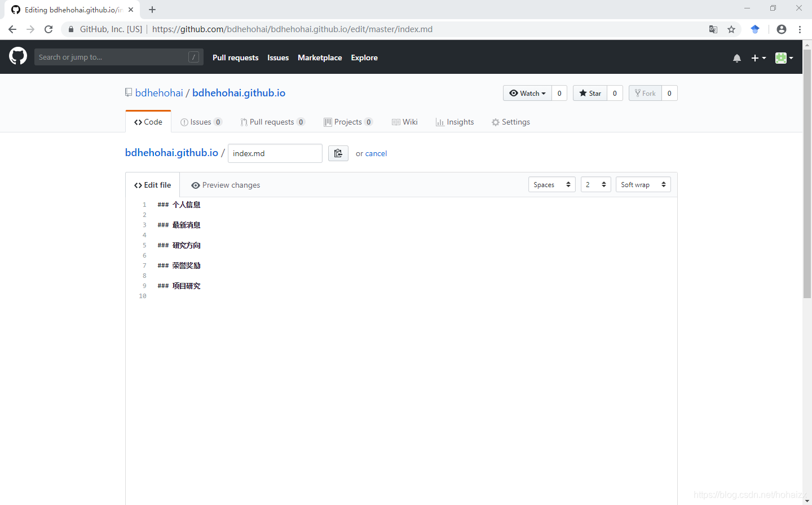Open the bdhehohai.github.io repository title link

pos(239,93)
